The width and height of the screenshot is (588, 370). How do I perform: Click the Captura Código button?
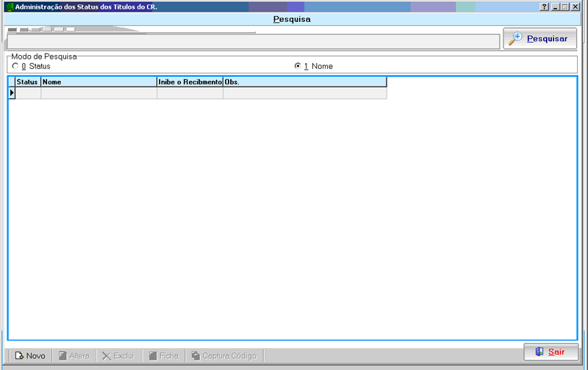(x=224, y=356)
